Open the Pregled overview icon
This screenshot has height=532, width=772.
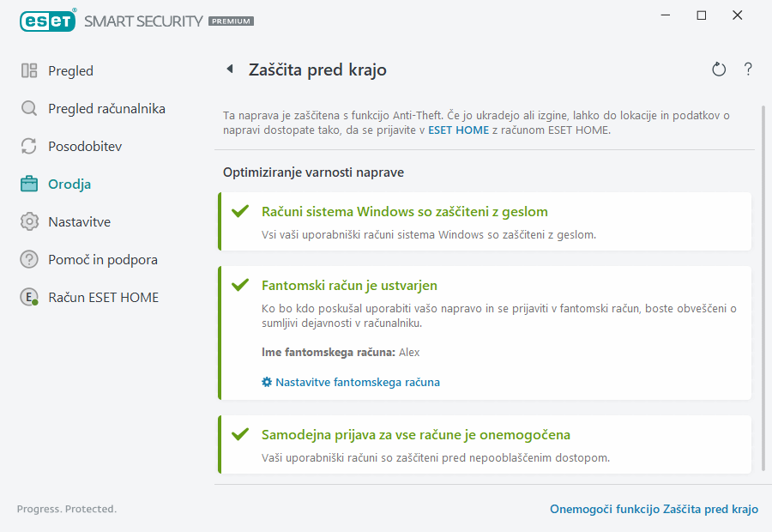point(30,70)
